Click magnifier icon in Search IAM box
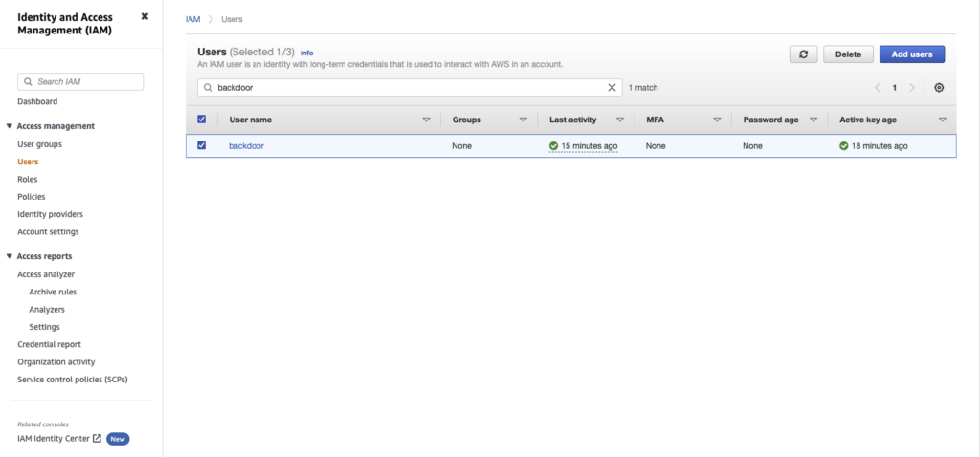Image resolution: width=980 pixels, height=457 pixels. click(28, 82)
